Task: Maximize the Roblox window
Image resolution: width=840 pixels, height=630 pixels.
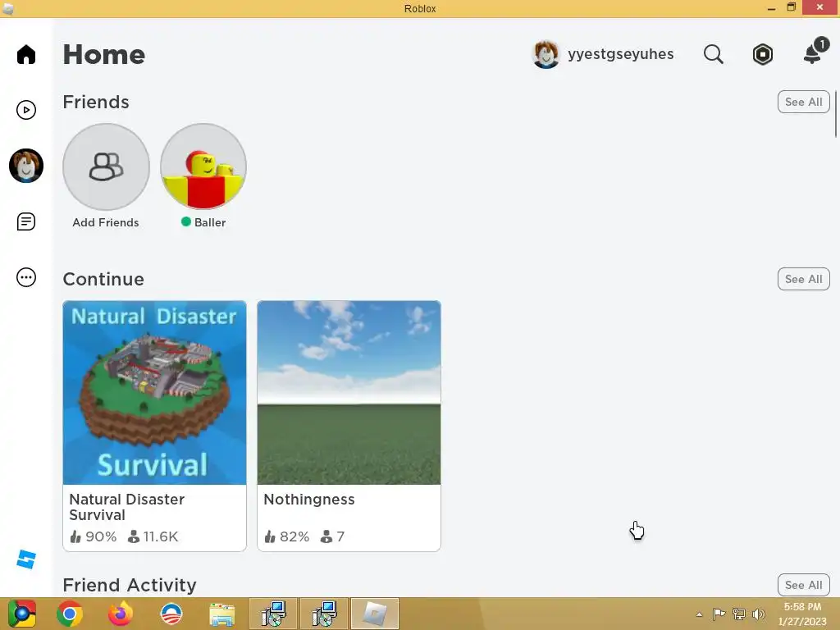Action: point(792,7)
